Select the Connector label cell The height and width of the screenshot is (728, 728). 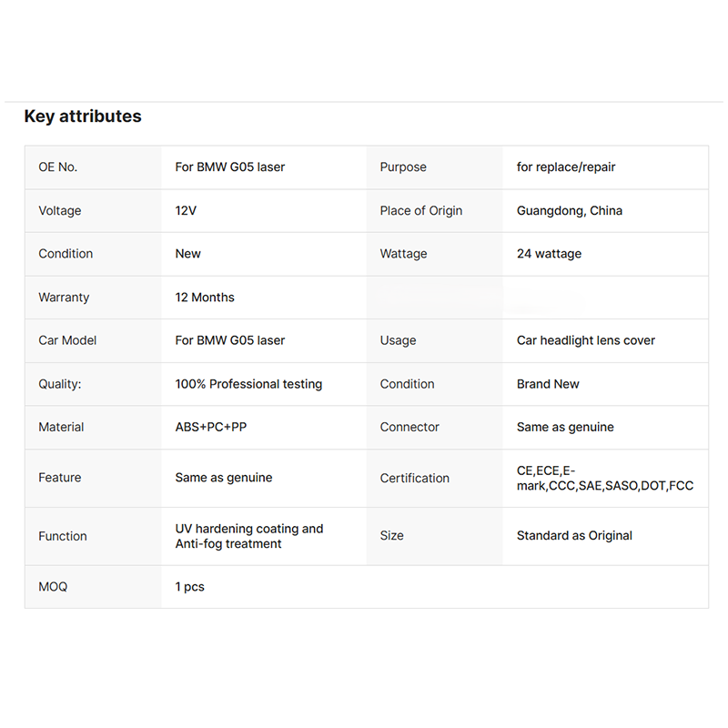click(435, 427)
